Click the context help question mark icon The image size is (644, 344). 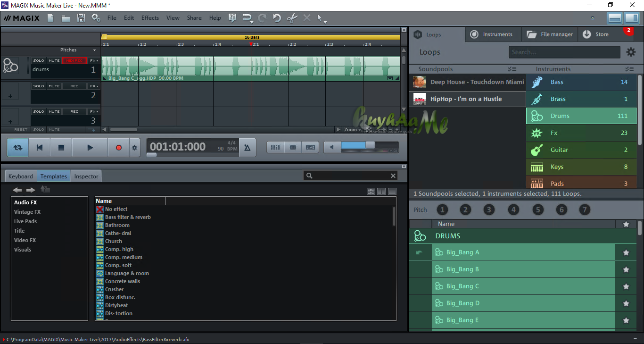tap(232, 18)
